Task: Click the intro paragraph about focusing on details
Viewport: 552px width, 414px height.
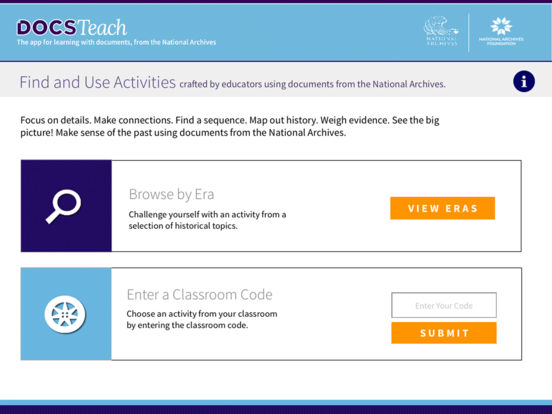Action: click(x=230, y=126)
